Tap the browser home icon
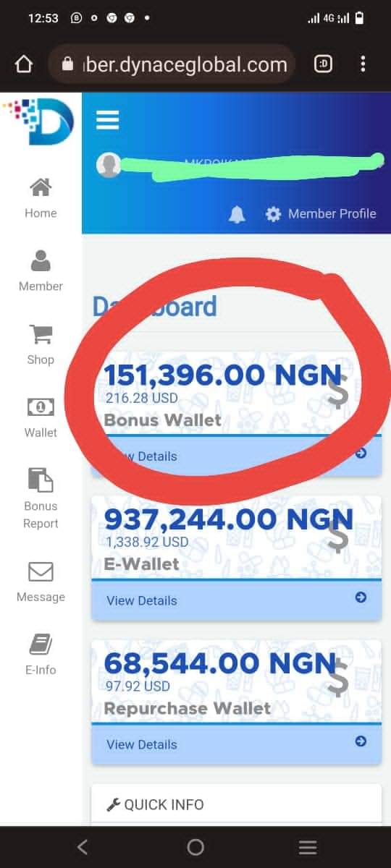Screen dimensions: 391x868 (x=24, y=64)
